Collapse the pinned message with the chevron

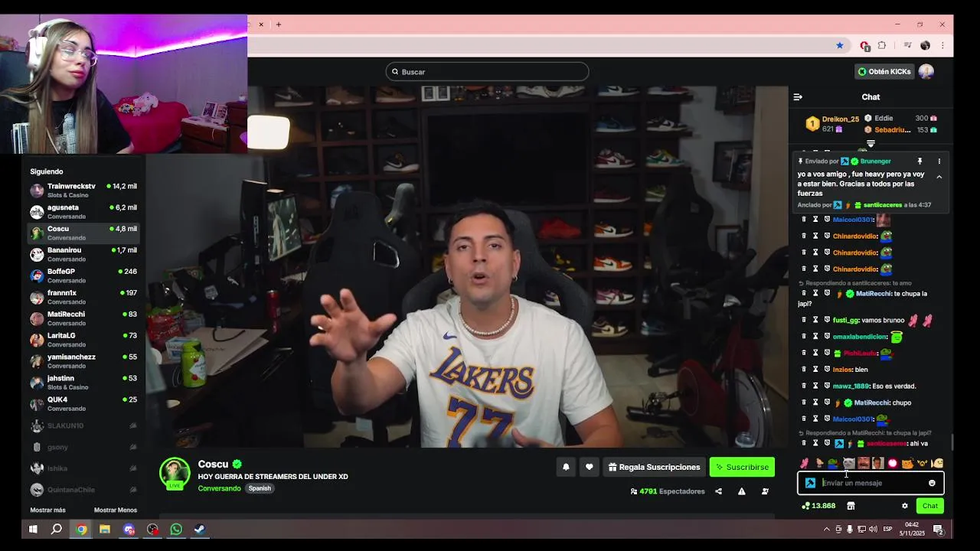tap(939, 178)
